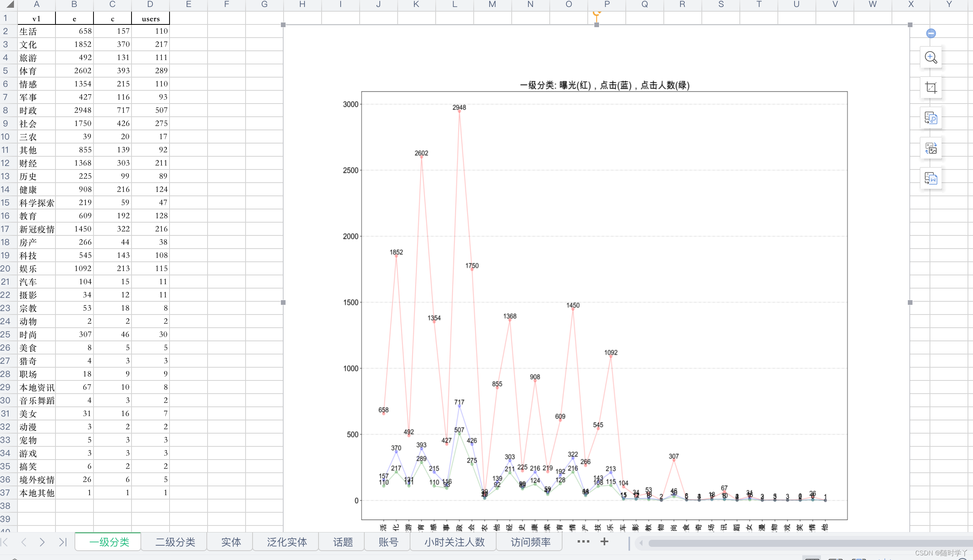Click the zoom-in magnifier icon beside chart
This screenshot has width=973, height=560.
click(931, 57)
